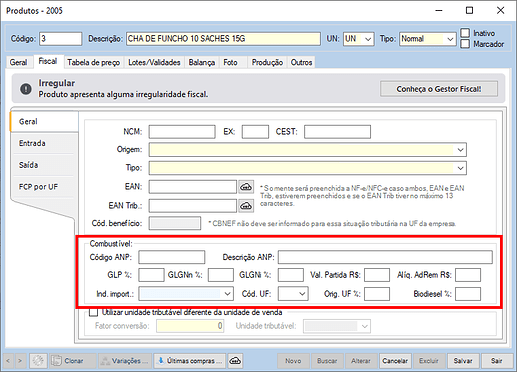Viewport: 517px width, 372px height.
Task: Open the Outros tab
Action: [301, 62]
